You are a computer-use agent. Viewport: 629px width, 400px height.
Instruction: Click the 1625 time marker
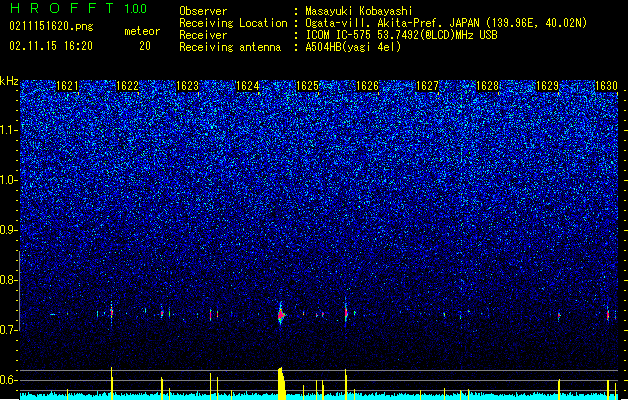point(307,86)
